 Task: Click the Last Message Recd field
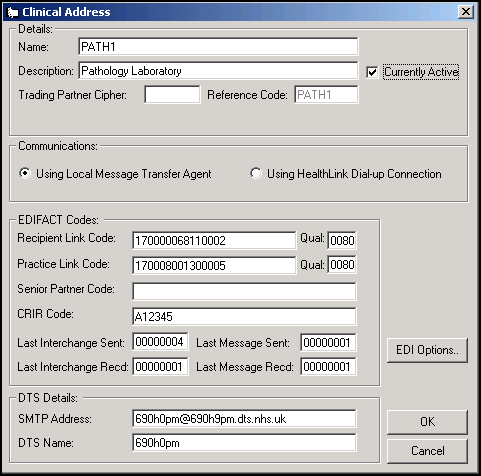click(328, 367)
